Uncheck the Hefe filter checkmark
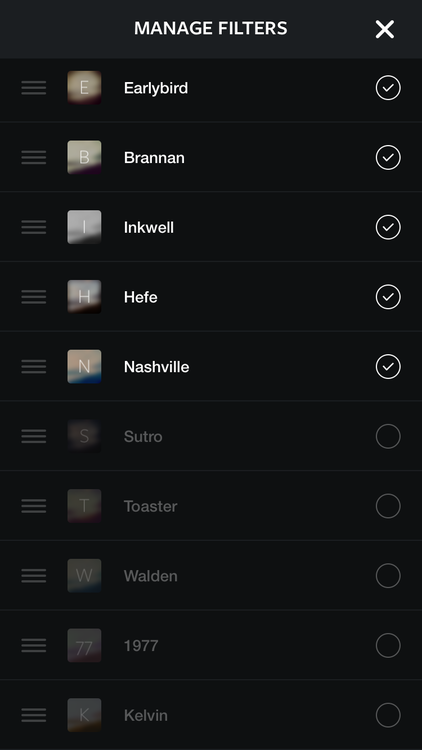The height and width of the screenshot is (750, 422). click(388, 297)
